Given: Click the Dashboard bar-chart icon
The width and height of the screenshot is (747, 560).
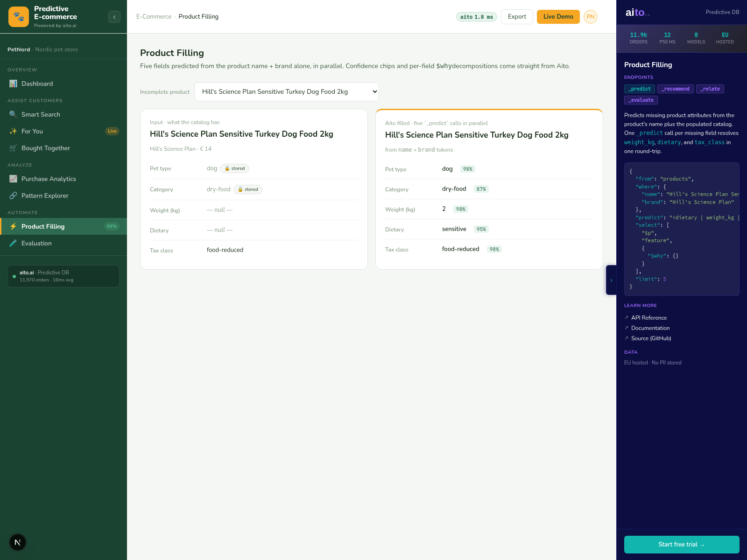Looking at the screenshot, I should (13, 84).
